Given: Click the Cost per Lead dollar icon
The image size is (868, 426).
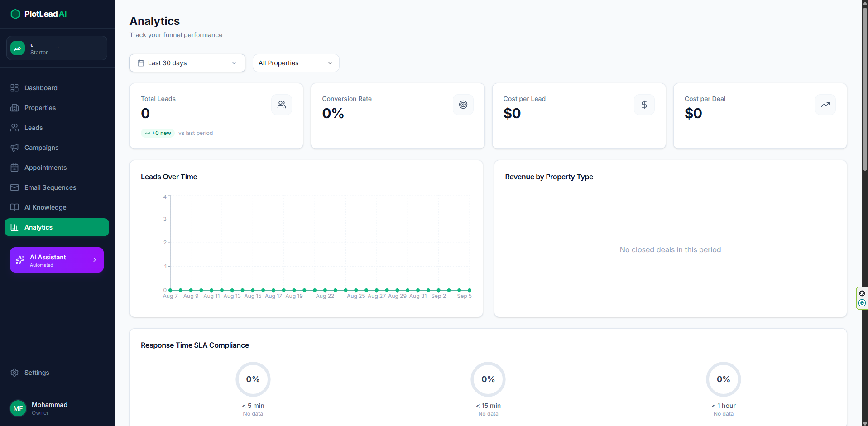Looking at the screenshot, I should [x=644, y=105].
